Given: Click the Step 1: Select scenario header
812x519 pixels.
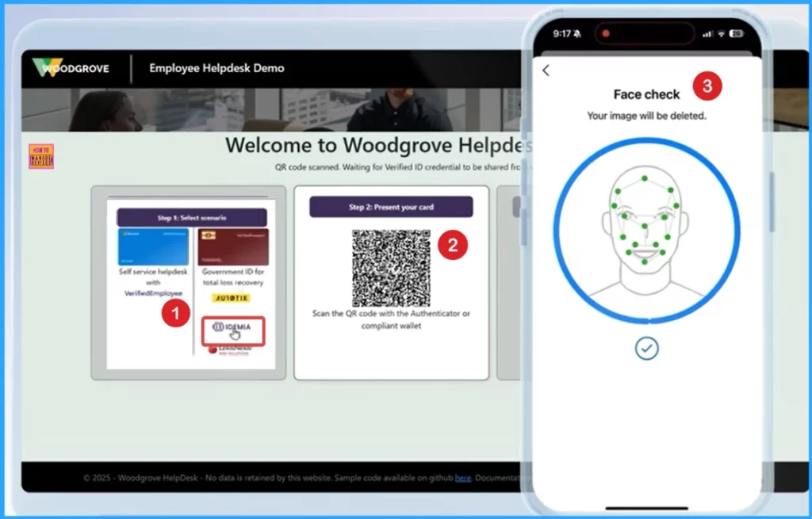Looking at the screenshot, I should [x=192, y=218].
